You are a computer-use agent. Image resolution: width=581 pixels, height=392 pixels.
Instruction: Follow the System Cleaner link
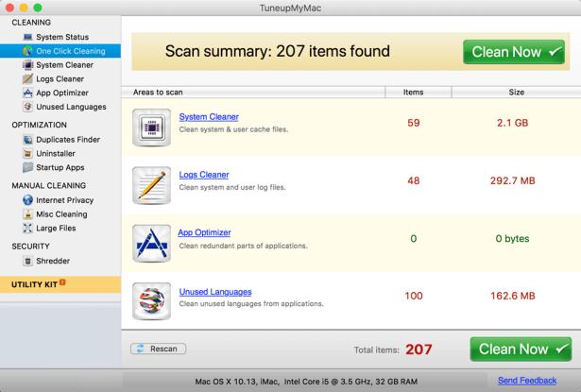(x=209, y=117)
